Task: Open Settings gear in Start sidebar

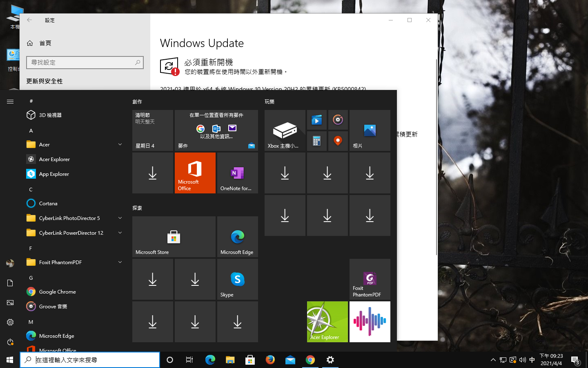Action: (10, 322)
